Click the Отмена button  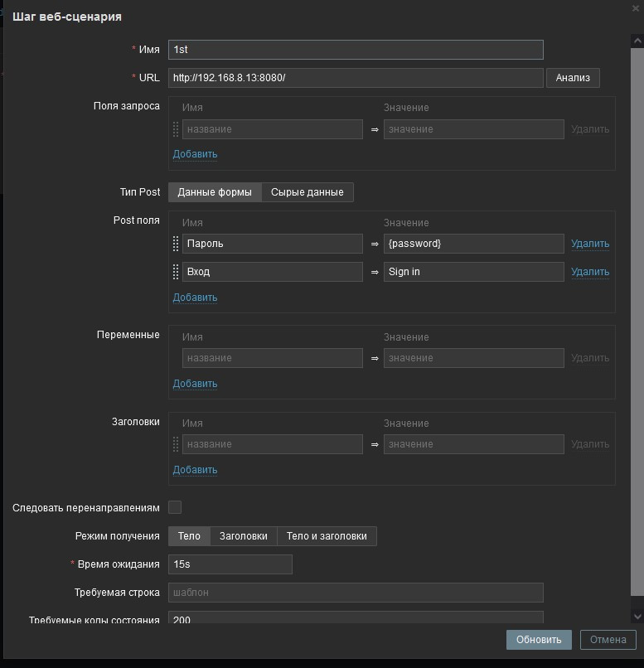tap(608, 640)
